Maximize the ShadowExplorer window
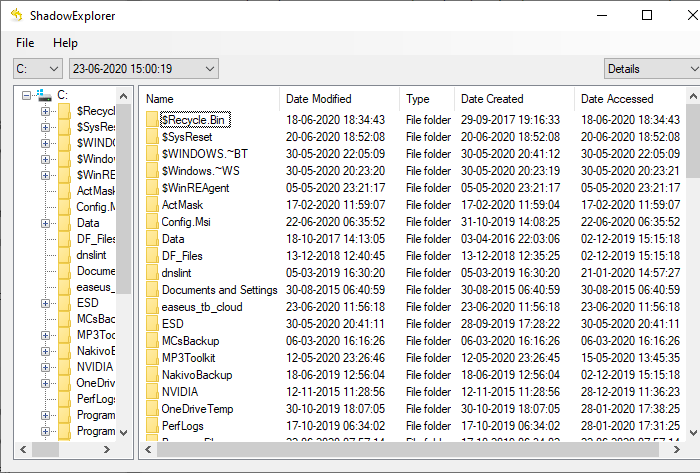Image resolution: width=700 pixels, height=473 pixels. [647, 15]
